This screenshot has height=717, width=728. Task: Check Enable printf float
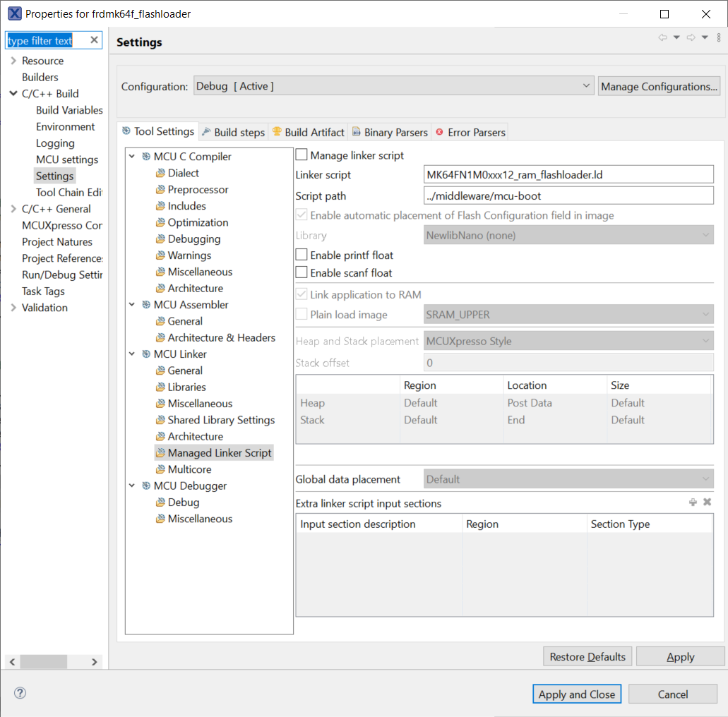coord(300,255)
